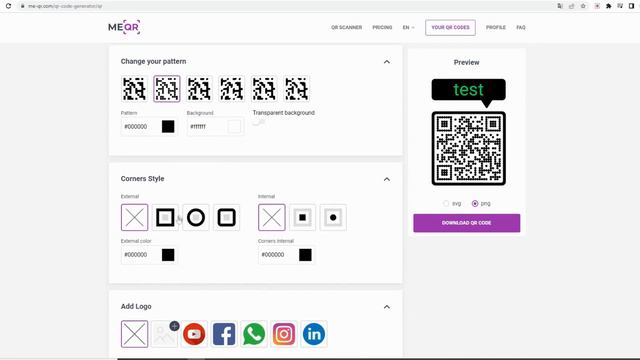Open the EN language dropdown
The image size is (640, 360).
408,27
